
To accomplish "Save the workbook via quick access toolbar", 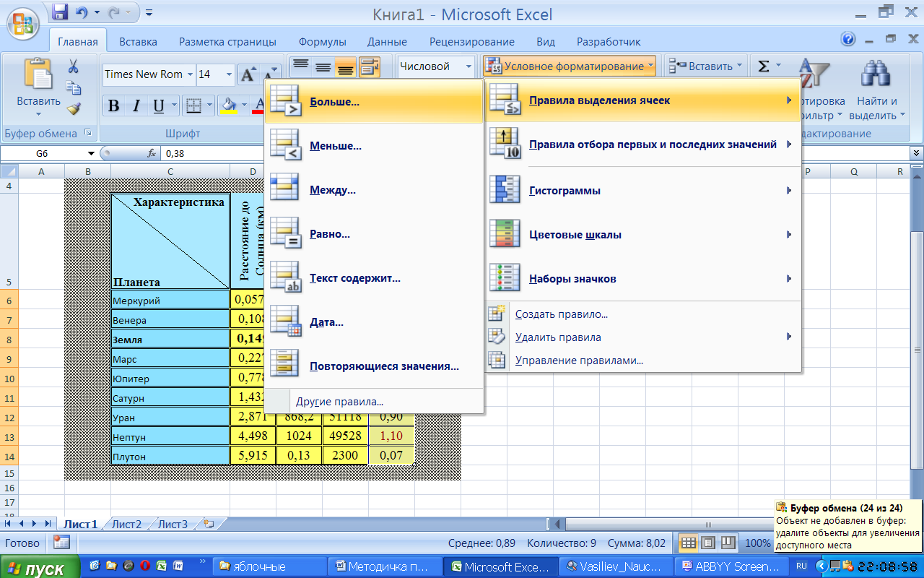I will tap(61, 12).
